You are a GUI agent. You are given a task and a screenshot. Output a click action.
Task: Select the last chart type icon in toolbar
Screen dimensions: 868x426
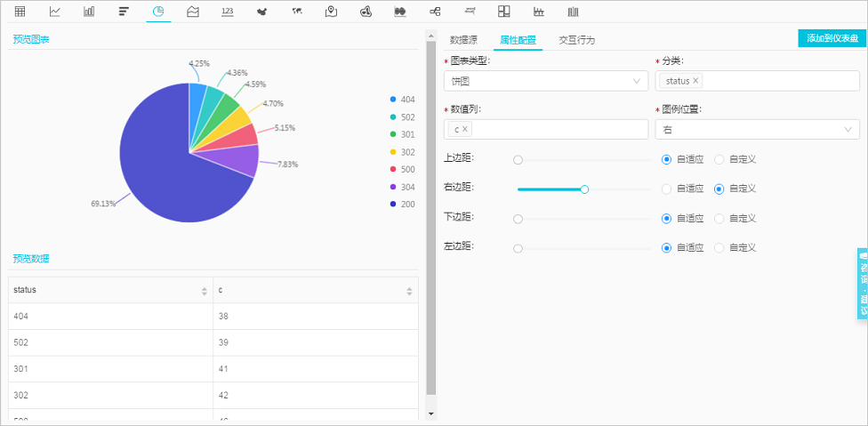(574, 11)
